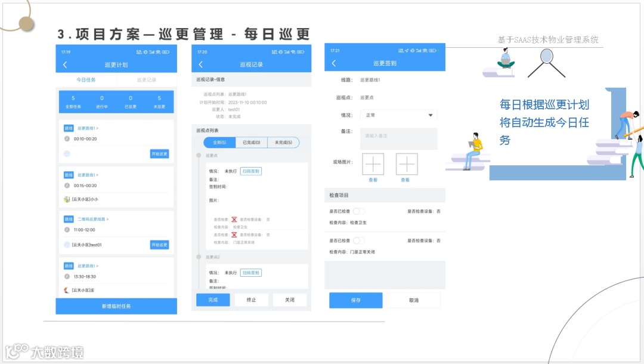Click avatar next to [云天小区]庄
644x364 pixels.
click(67, 290)
